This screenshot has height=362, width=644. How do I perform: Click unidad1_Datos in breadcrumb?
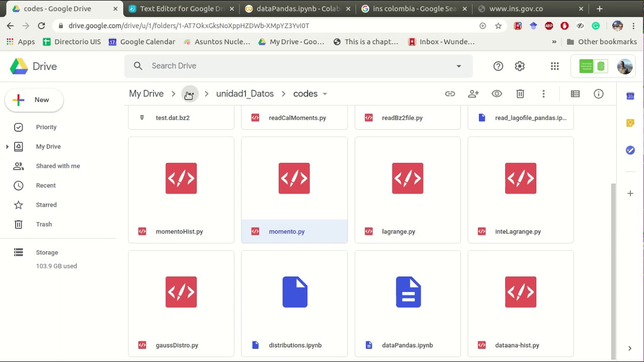coord(245,94)
